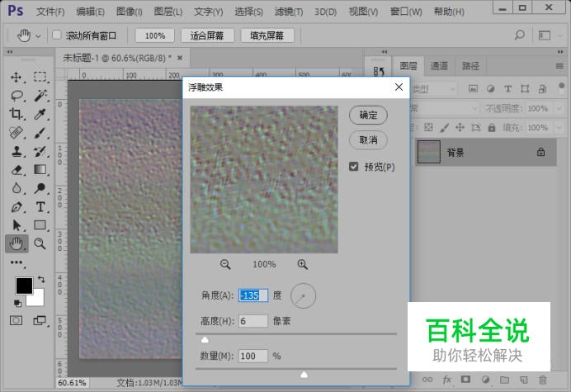Click the angle input field
The height and width of the screenshot is (392, 571).
(x=253, y=295)
